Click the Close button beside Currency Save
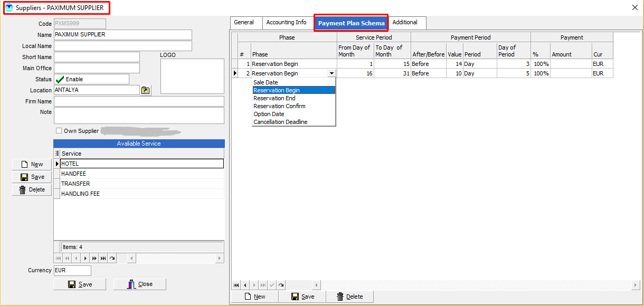 pyautogui.click(x=140, y=284)
